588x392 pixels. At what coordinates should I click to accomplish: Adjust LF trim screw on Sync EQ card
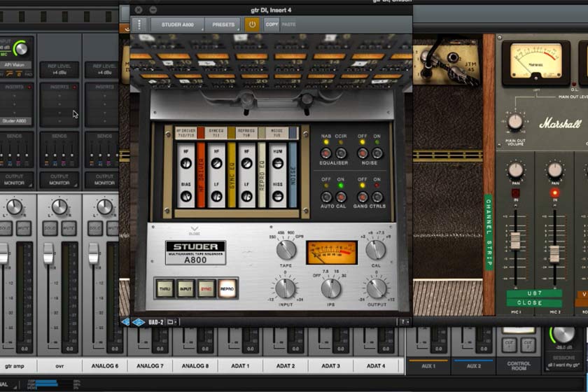[216, 196]
